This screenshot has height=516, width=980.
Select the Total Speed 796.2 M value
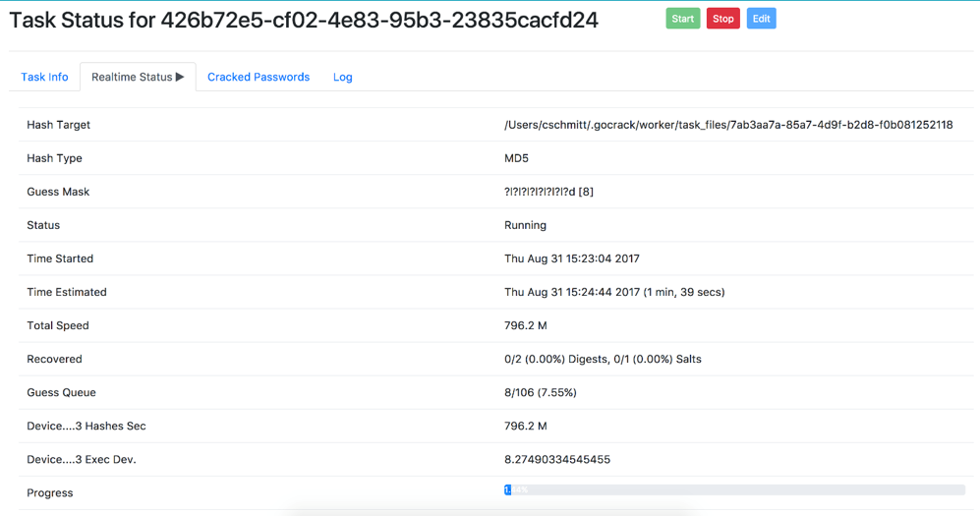(x=525, y=325)
